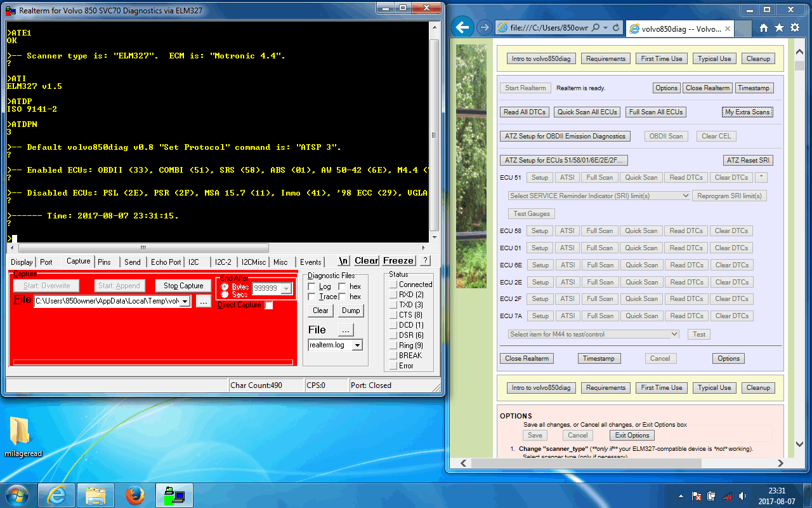Click Dump button in Diagnostic Files
Viewport: 812px width, 508px height.
351,311
